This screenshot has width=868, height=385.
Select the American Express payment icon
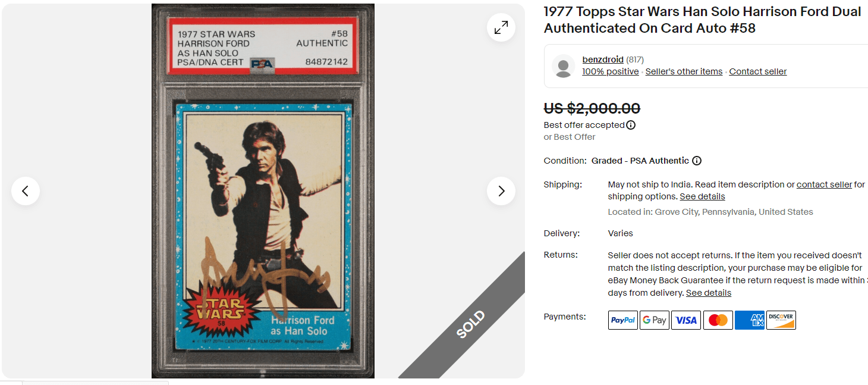coord(749,320)
